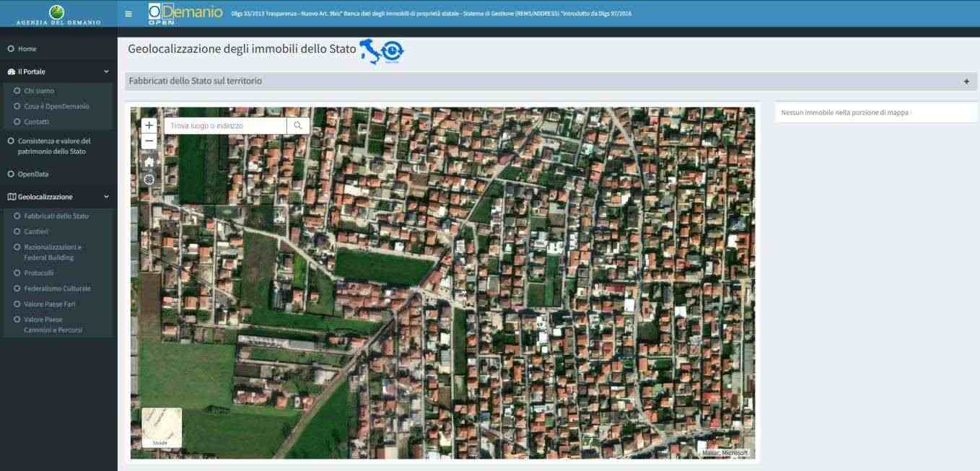980x471 pixels.
Task: Click the map home extent icon
Action: 149,162
